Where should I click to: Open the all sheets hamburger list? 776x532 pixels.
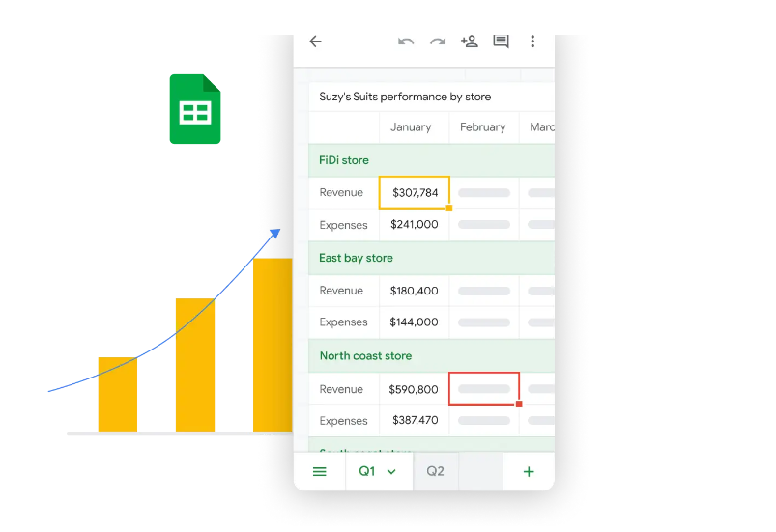point(320,471)
